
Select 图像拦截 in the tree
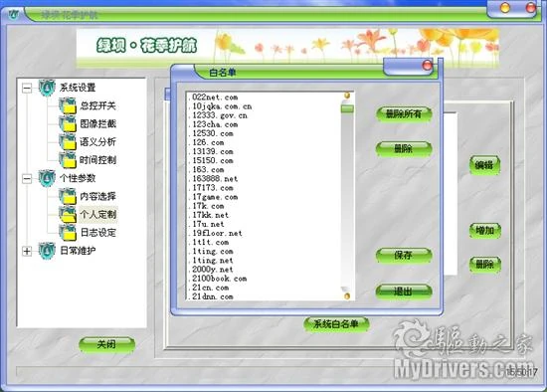[x=97, y=123]
